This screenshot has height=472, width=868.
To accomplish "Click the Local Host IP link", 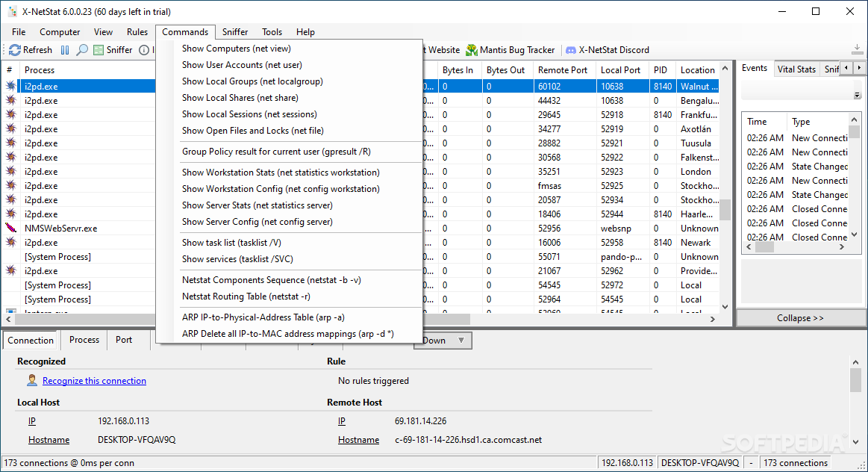I will click(32, 421).
